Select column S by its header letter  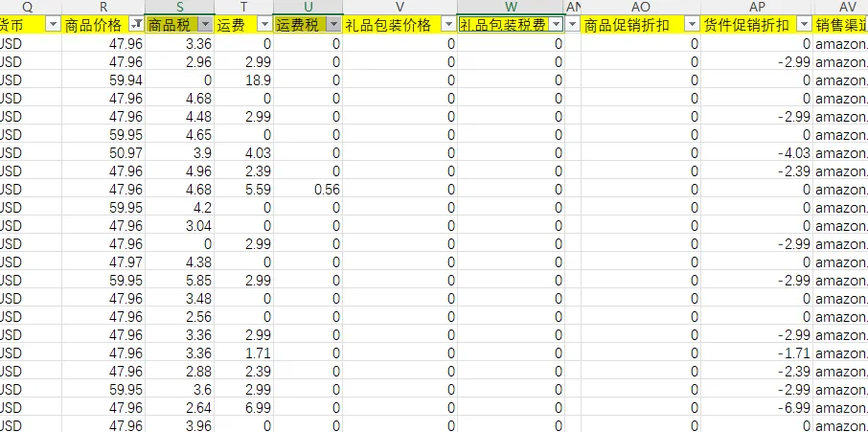tap(180, 7)
